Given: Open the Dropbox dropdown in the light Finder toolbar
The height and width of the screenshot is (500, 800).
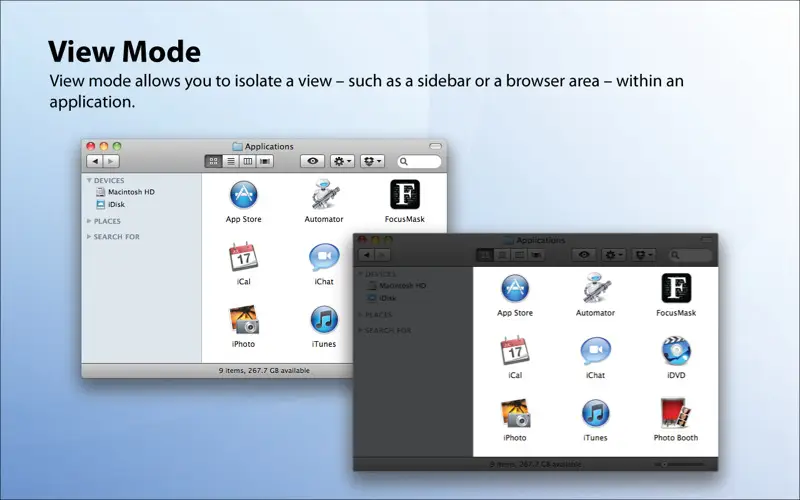Looking at the screenshot, I should (x=372, y=161).
